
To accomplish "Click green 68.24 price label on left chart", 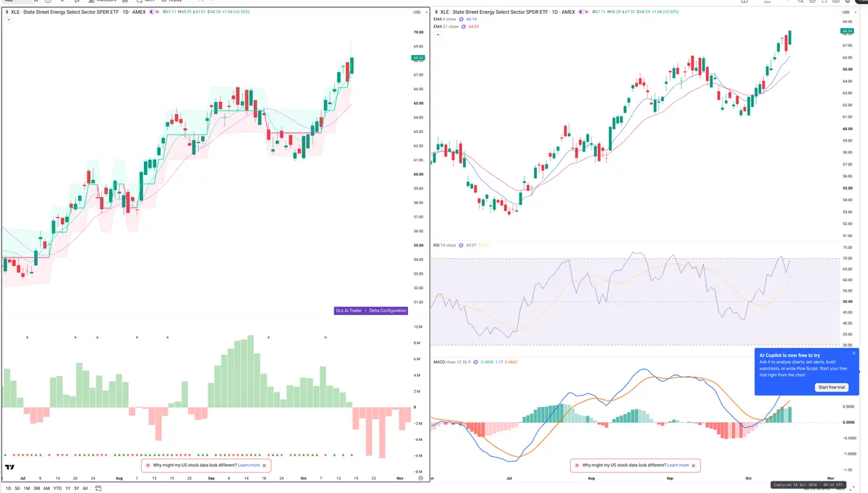I will [x=418, y=57].
